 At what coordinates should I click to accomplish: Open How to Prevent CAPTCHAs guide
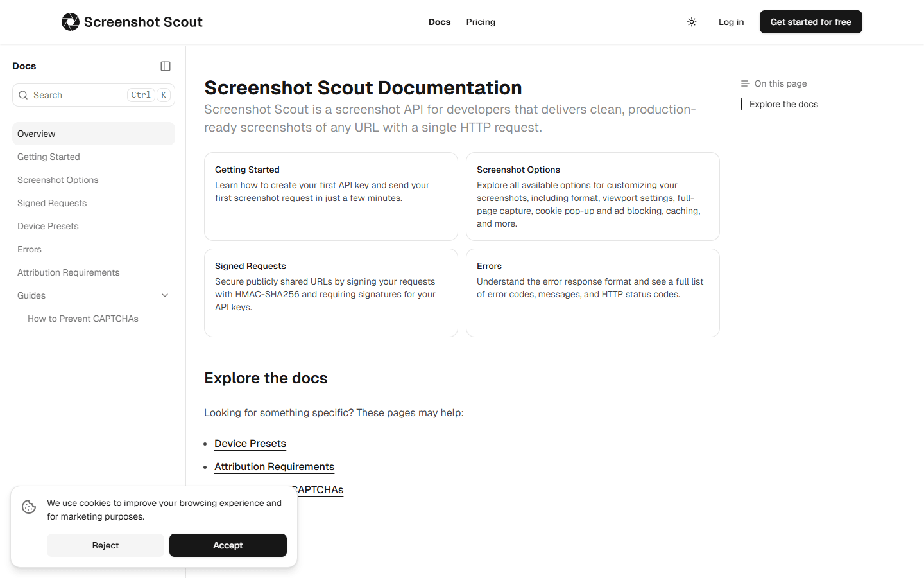point(83,319)
